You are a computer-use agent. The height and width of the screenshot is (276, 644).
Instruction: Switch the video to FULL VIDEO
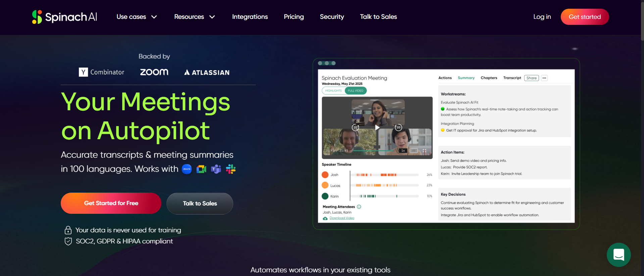coord(356,91)
